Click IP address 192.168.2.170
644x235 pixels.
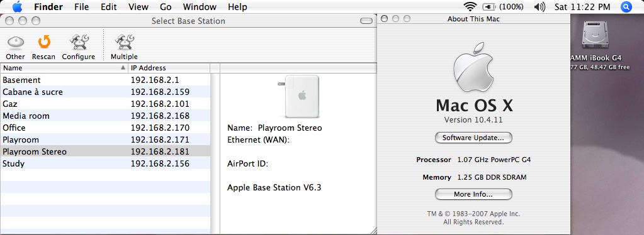click(x=160, y=128)
